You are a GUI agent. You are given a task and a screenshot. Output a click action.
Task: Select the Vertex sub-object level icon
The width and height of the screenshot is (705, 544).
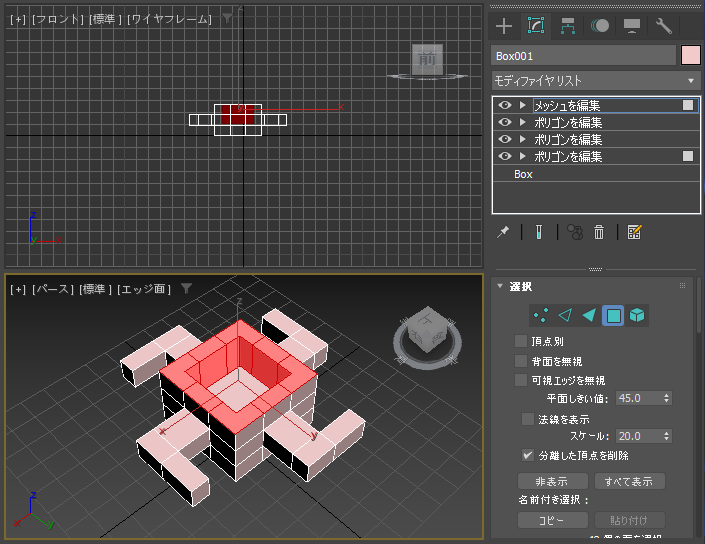click(x=541, y=315)
